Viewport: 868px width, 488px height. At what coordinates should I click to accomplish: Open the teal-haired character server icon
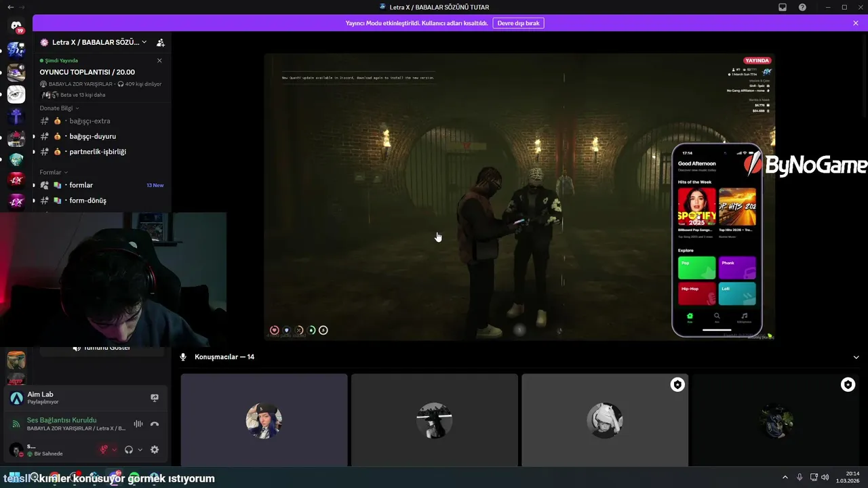click(16, 159)
